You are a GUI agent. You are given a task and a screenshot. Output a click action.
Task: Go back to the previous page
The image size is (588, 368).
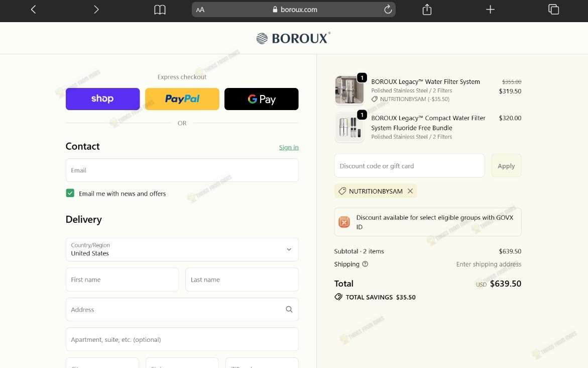[x=33, y=10]
